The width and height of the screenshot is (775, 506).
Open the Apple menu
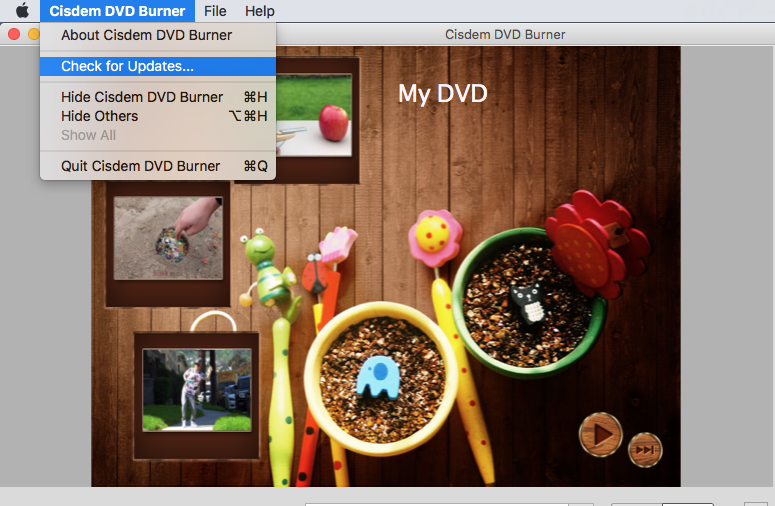(22, 10)
